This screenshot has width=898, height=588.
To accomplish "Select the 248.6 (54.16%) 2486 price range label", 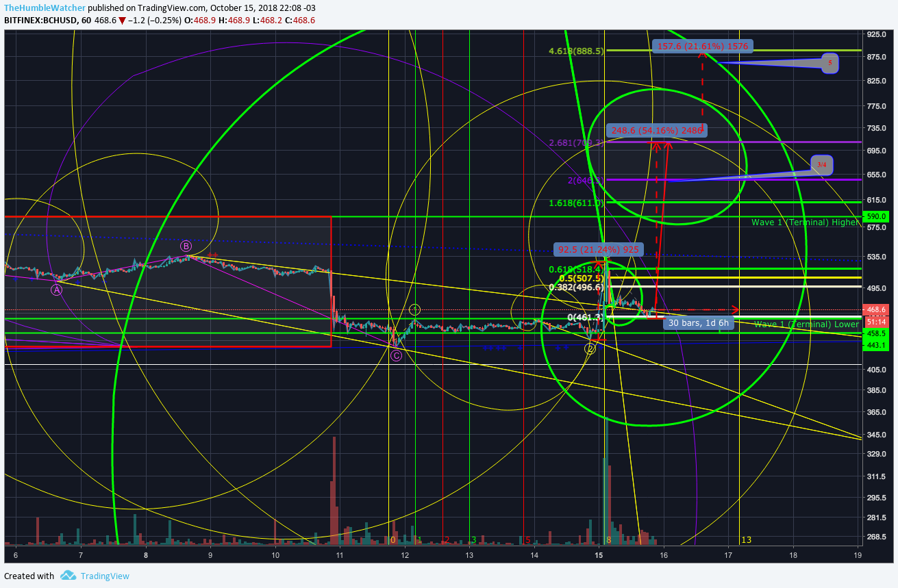I will [658, 130].
